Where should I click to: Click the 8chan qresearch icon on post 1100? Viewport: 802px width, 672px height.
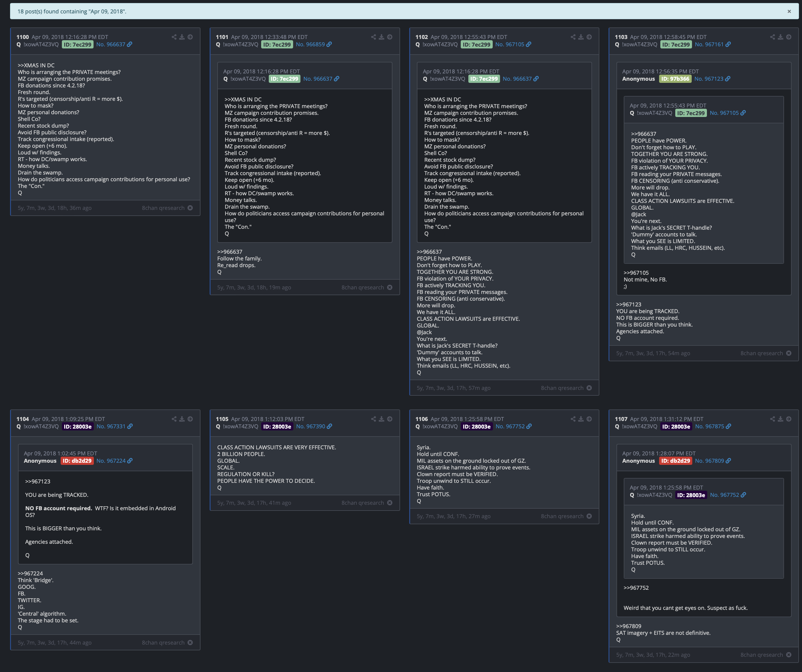tap(190, 208)
